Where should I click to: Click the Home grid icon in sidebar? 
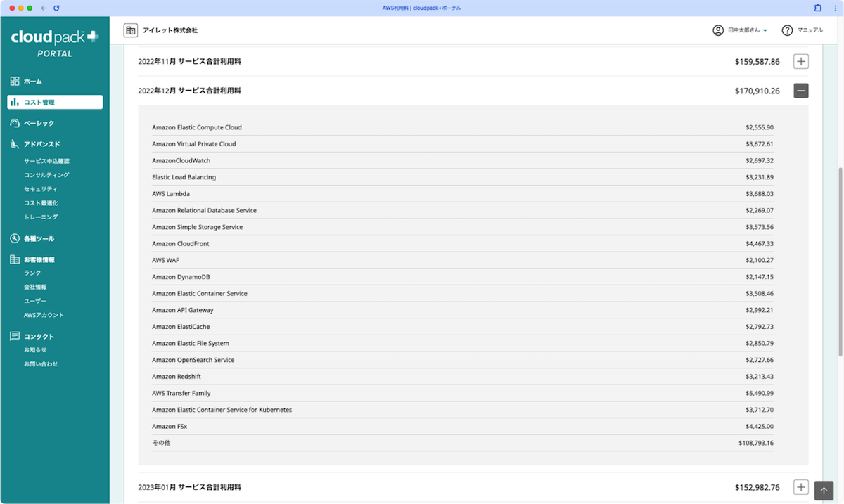(15, 82)
